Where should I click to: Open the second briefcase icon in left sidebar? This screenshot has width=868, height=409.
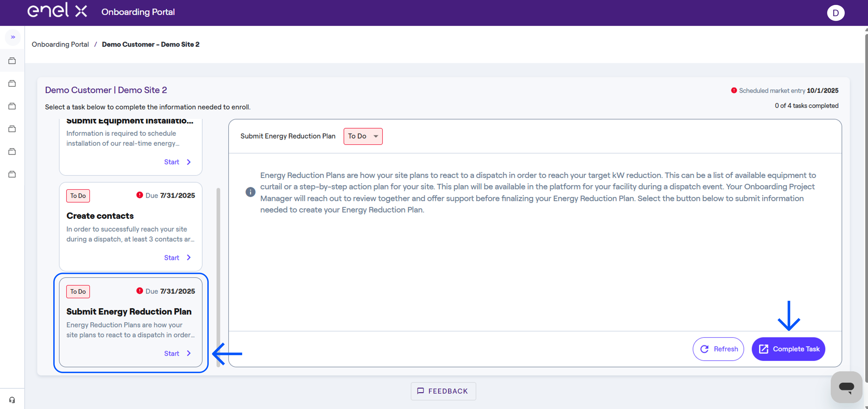(12, 83)
